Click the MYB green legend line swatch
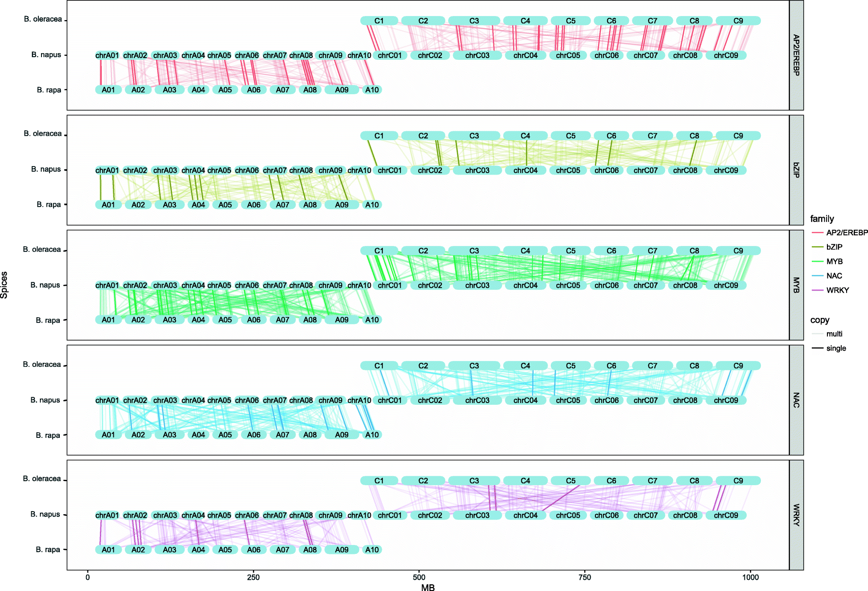The height and width of the screenshot is (591, 868). click(817, 262)
